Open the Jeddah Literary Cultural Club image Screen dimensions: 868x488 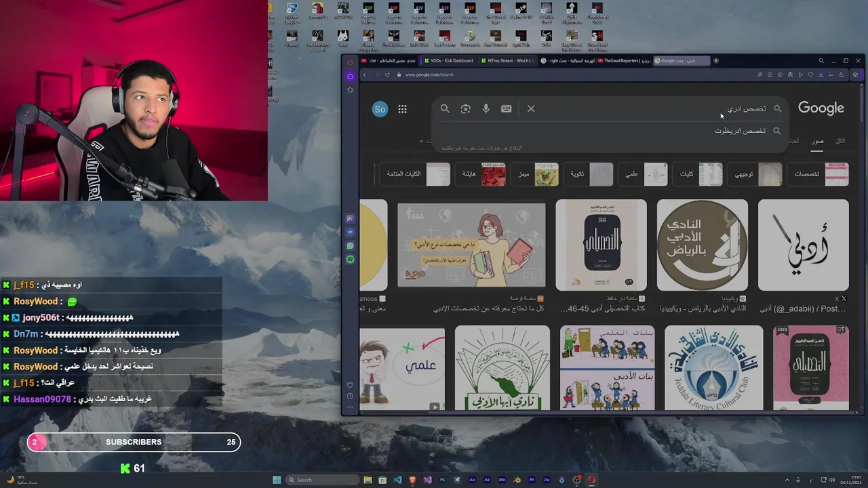tap(713, 367)
